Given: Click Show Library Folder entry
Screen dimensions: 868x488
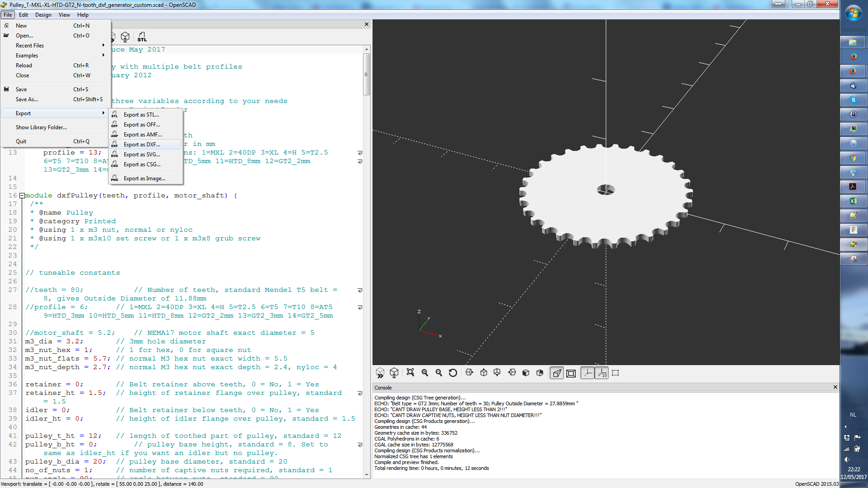Looking at the screenshot, I should 41,127.
